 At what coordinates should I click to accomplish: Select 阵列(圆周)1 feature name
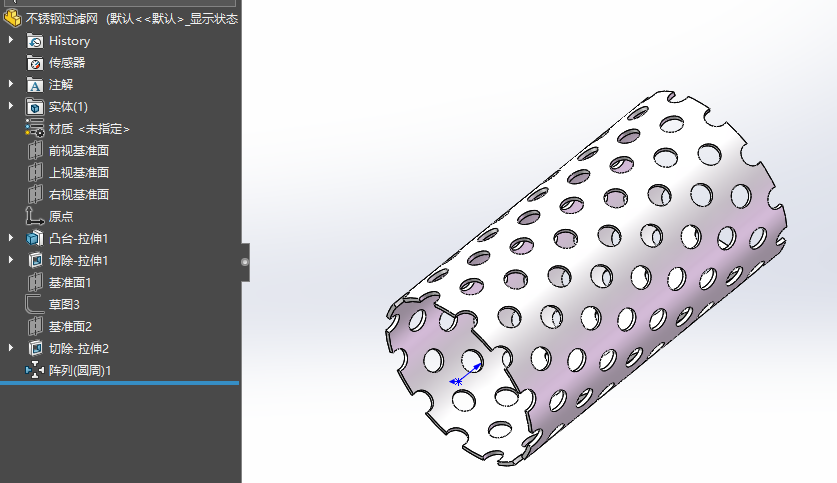(x=80, y=370)
